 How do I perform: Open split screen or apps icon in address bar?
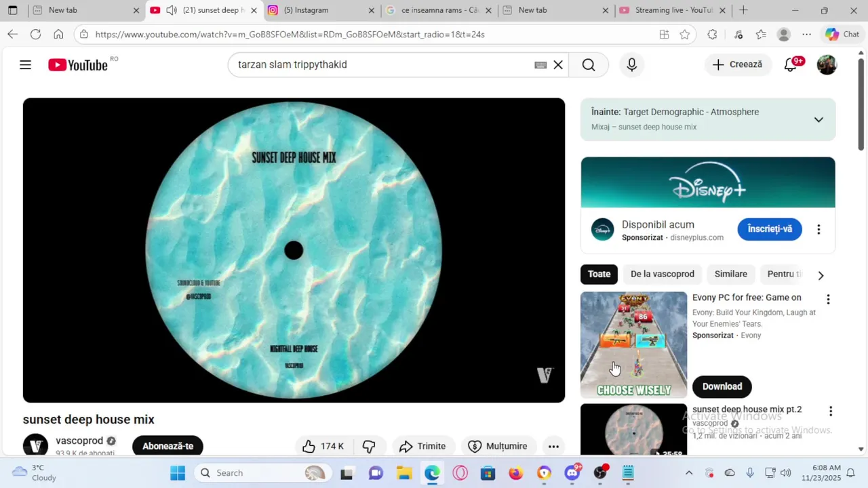(x=664, y=35)
